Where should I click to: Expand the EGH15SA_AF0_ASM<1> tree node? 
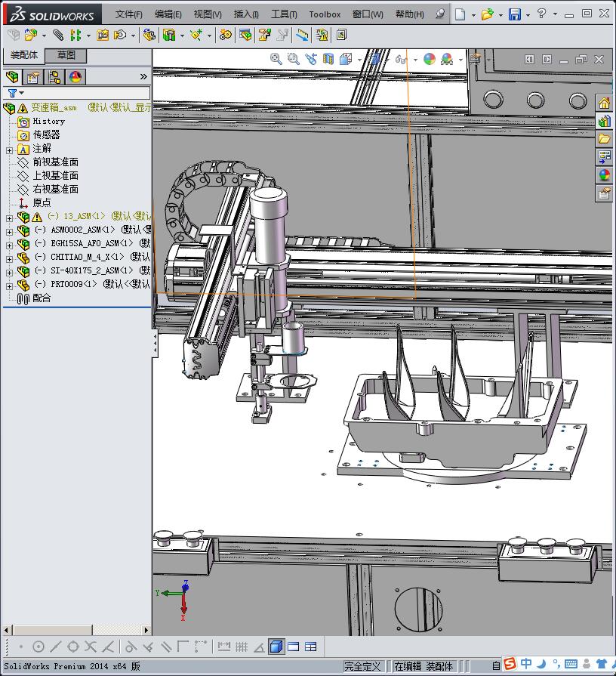(10, 245)
